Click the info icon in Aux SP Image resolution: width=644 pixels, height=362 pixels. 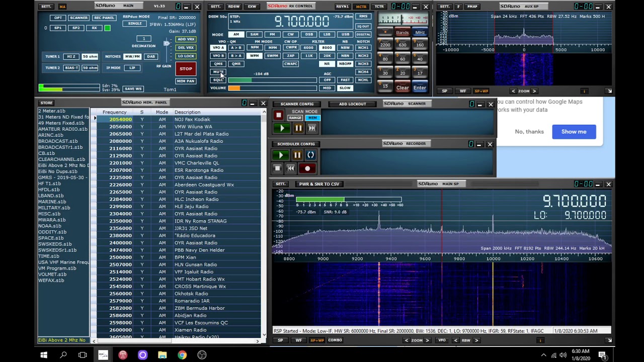pos(584,91)
